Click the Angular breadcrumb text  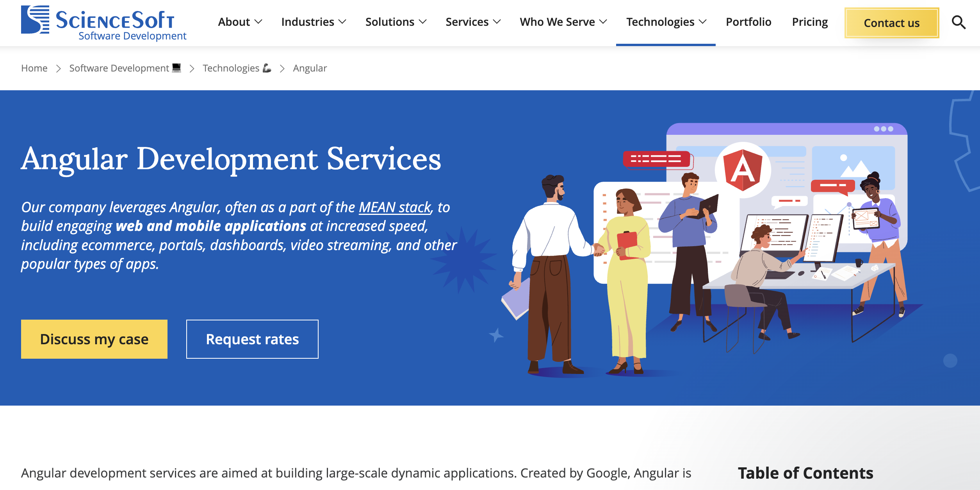point(310,68)
